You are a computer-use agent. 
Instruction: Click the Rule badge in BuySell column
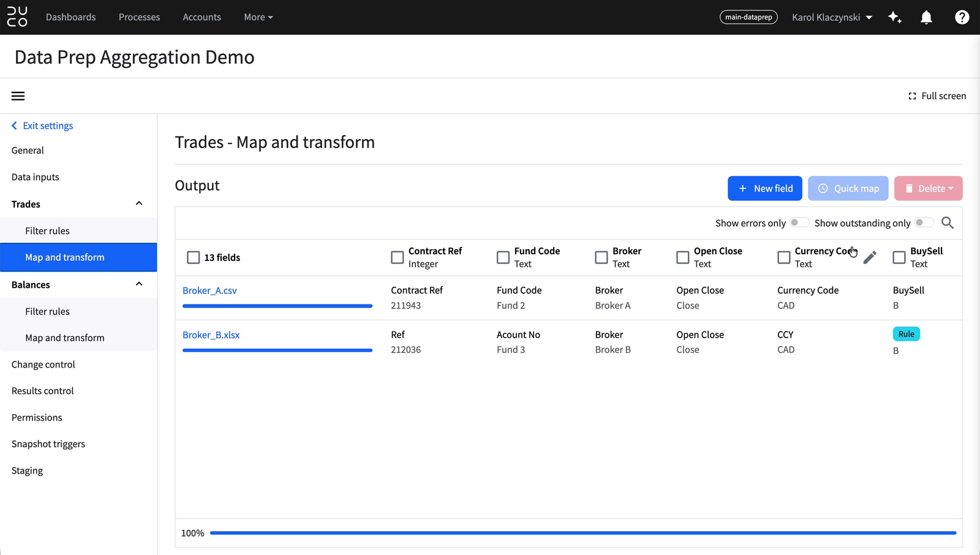click(906, 334)
